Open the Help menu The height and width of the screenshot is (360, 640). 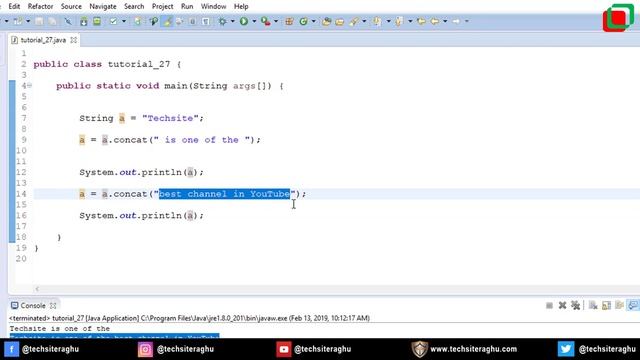pyautogui.click(x=241, y=7)
